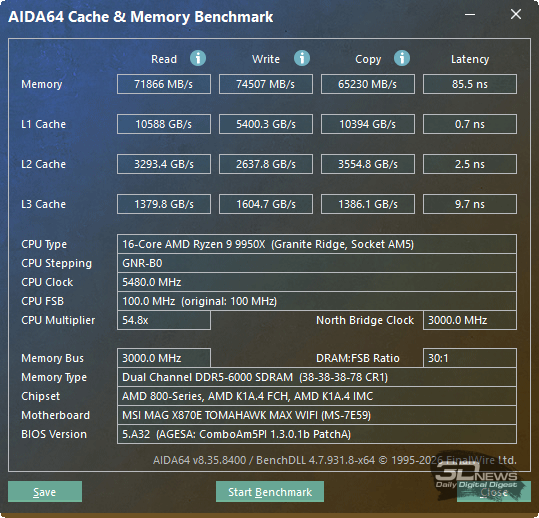
Task: Start the benchmark
Action: click(270, 492)
